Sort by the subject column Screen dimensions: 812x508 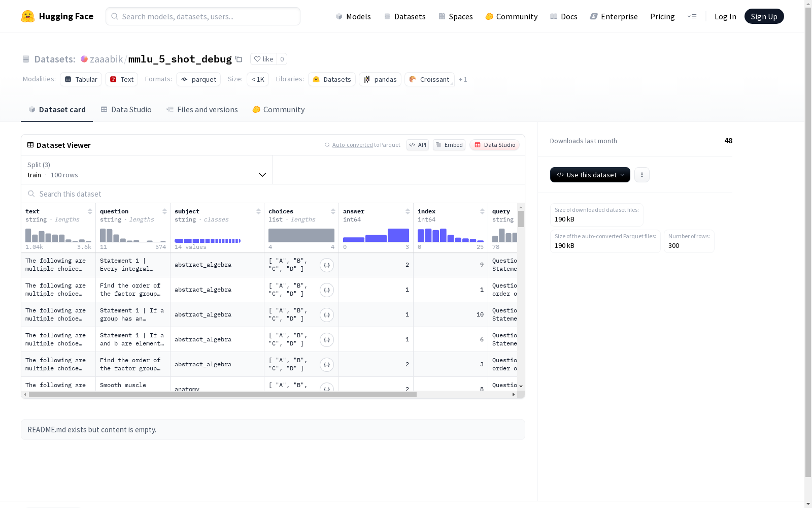click(258, 211)
